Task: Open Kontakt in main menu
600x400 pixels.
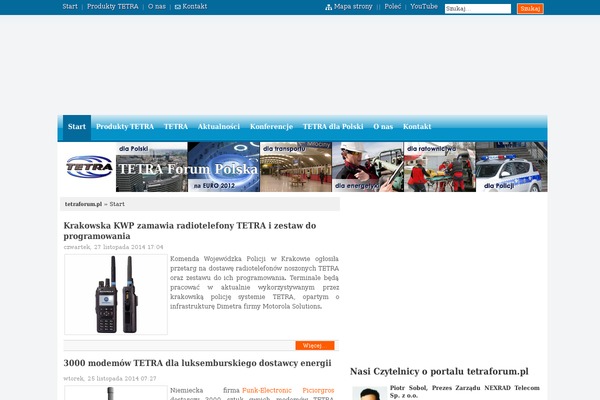Action: [417, 127]
